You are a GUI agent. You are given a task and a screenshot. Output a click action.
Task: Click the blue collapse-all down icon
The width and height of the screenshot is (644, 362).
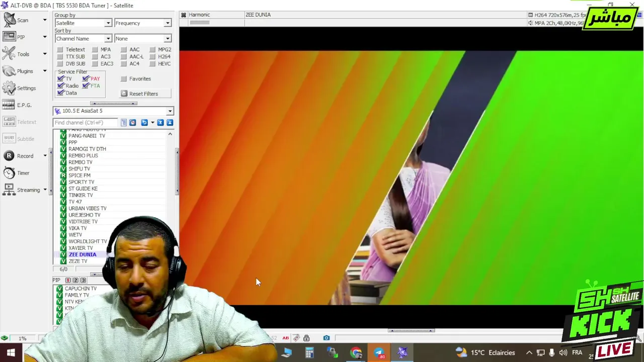(160, 123)
